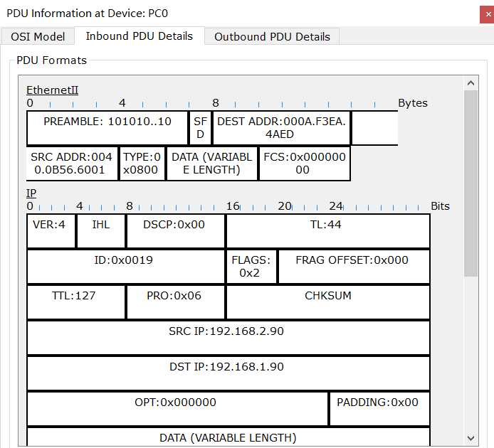Click FRAG OFFSET:0x000 field
494x448 pixels.
(354, 267)
